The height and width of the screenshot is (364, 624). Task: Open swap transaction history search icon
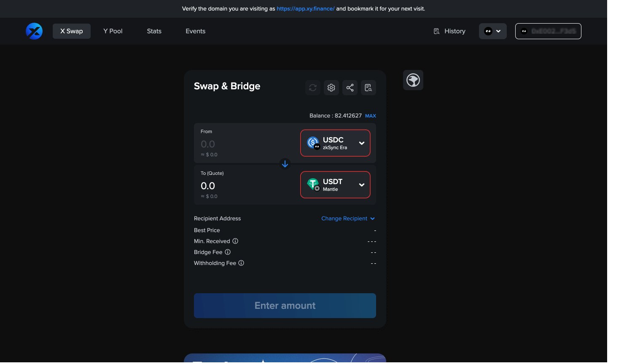[x=368, y=88]
